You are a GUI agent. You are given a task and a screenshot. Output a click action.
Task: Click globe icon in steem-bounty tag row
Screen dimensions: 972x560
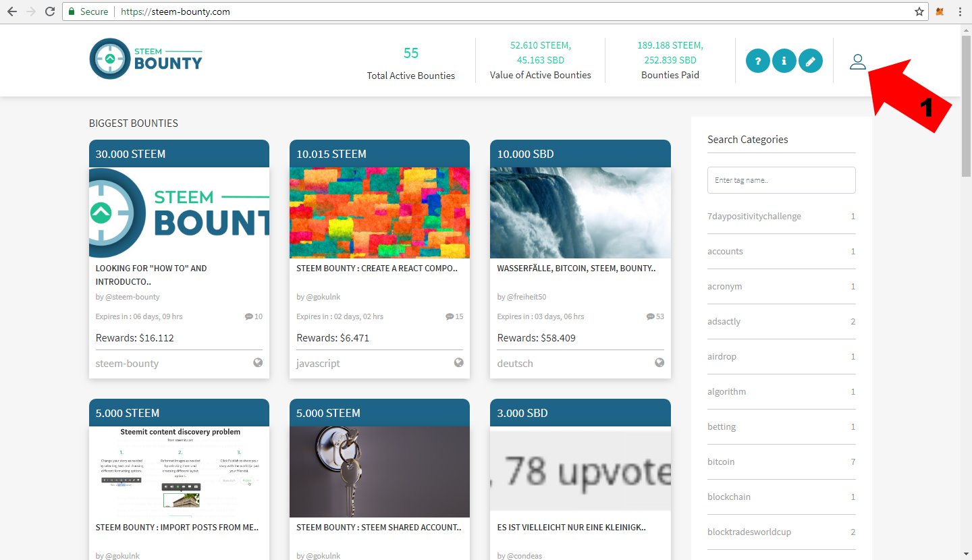coord(258,362)
